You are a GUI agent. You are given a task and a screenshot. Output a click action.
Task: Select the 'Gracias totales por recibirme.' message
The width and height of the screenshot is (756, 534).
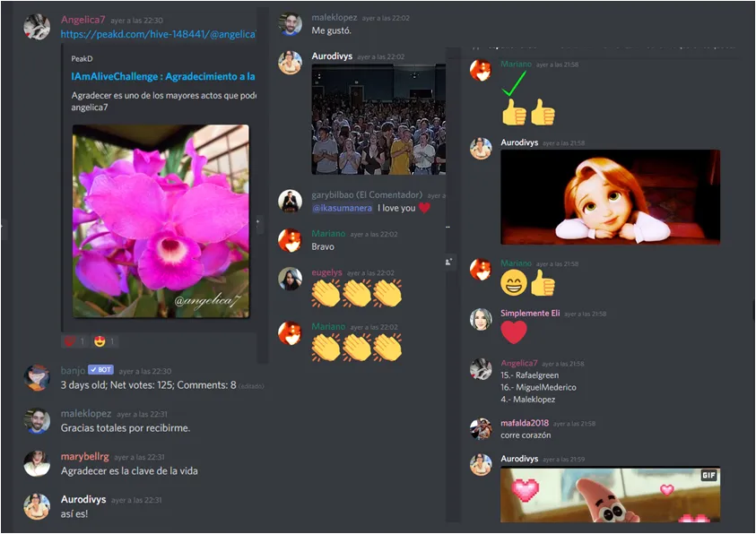click(x=126, y=428)
